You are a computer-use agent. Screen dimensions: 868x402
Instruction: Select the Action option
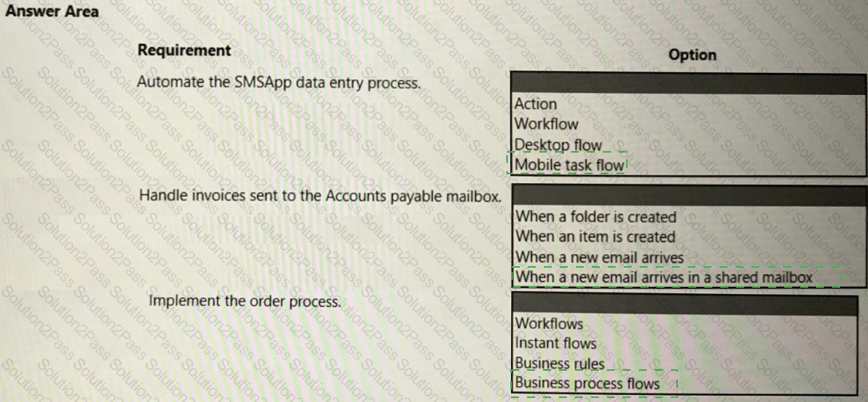point(536,104)
